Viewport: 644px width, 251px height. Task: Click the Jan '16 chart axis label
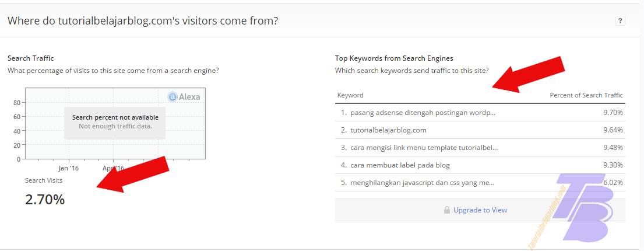click(69, 168)
